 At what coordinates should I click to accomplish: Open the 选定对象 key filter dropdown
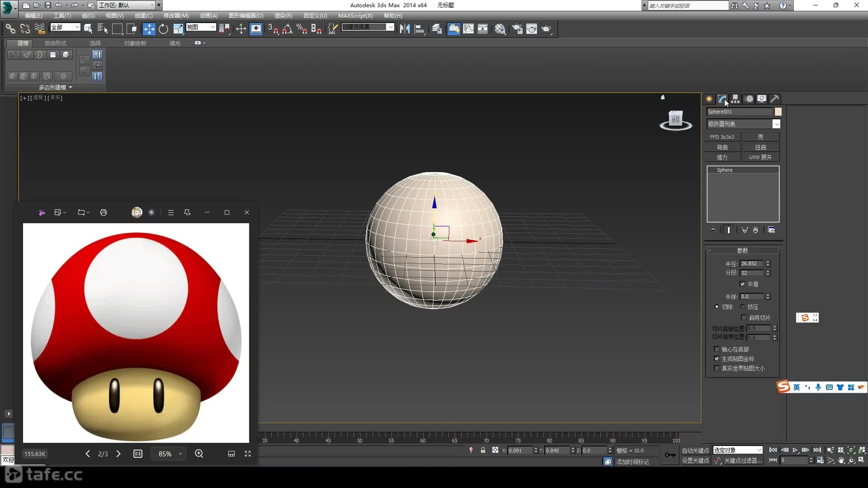(738, 450)
